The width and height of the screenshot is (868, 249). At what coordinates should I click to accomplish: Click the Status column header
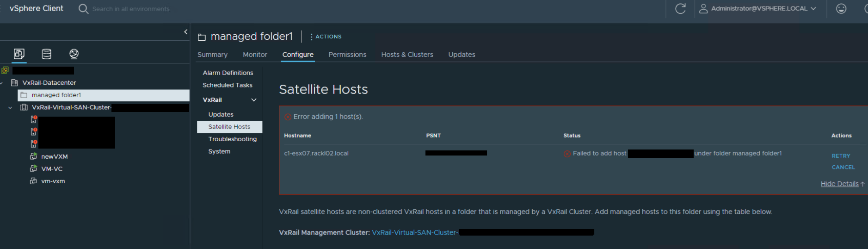[572, 136]
